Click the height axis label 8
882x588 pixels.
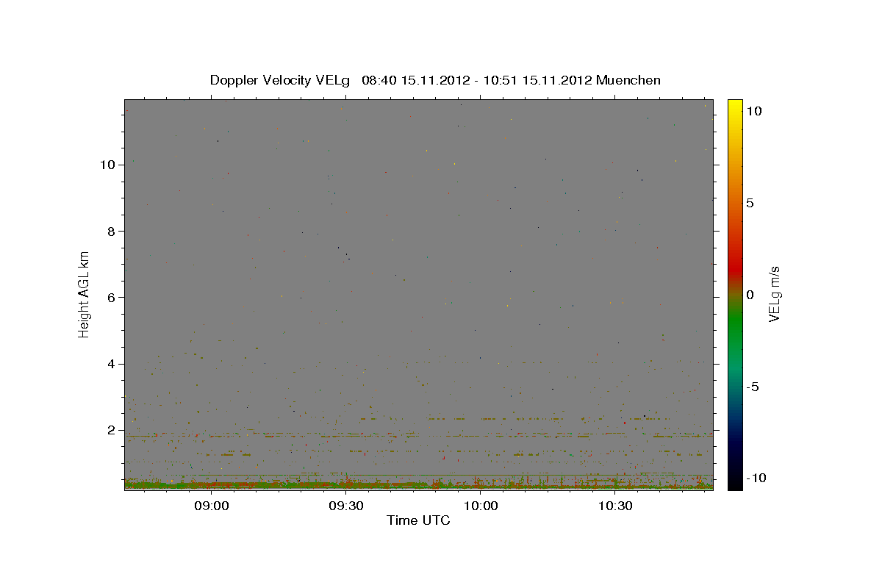[112, 231]
